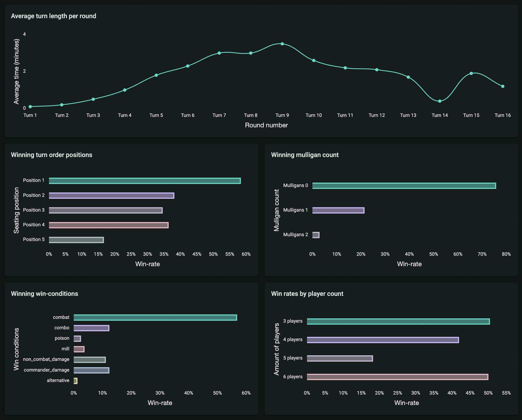522x420 pixels.
Task: Select the Position 1 win-rate bar
Action: 145,181
